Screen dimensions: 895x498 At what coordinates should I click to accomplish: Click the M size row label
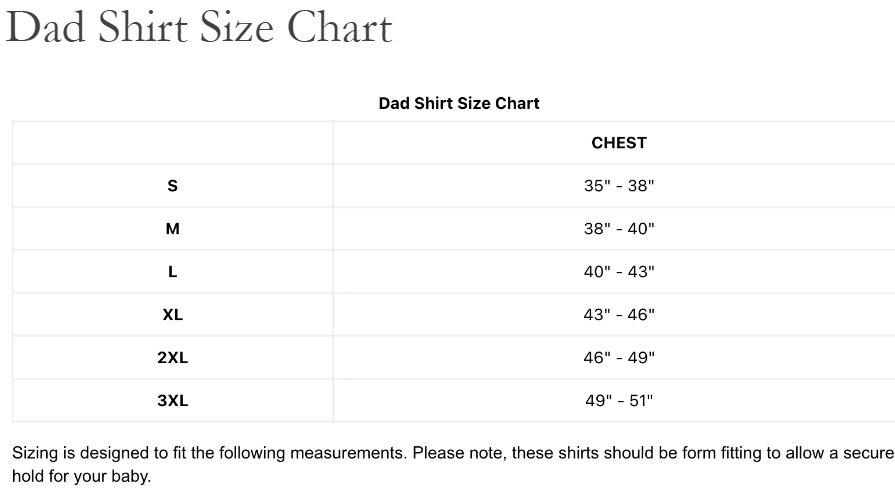[x=172, y=228]
